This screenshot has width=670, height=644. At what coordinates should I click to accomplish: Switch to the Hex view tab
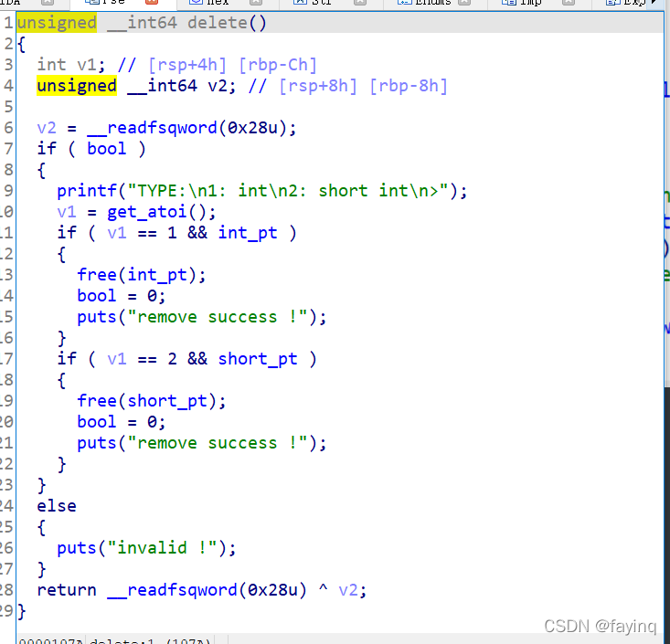217,3
